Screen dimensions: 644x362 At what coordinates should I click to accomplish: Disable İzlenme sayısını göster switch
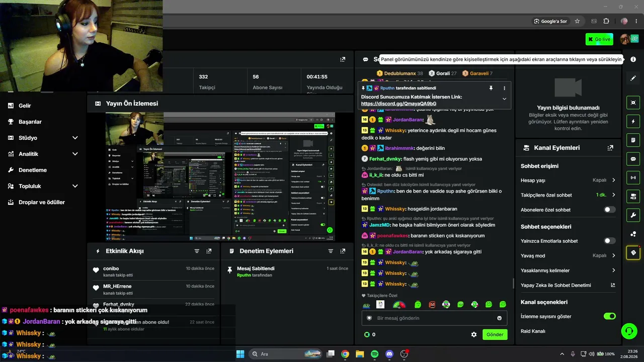point(609,316)
